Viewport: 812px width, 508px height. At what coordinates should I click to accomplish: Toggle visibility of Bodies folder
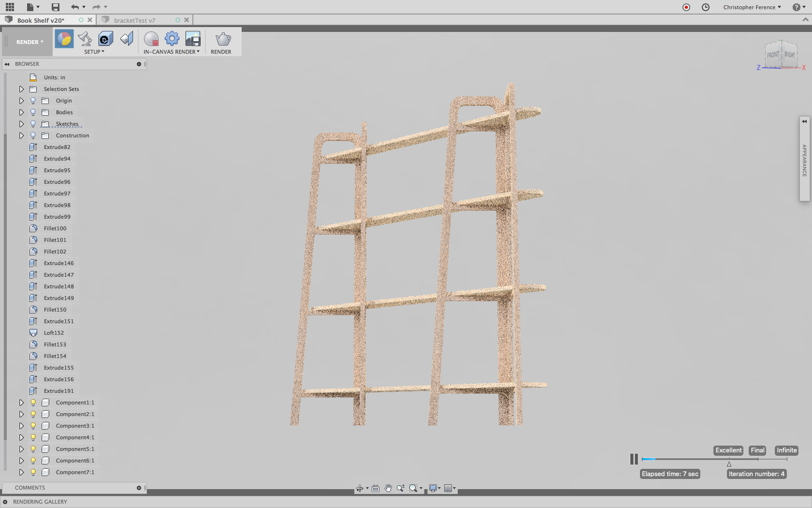tap(33, 112)
